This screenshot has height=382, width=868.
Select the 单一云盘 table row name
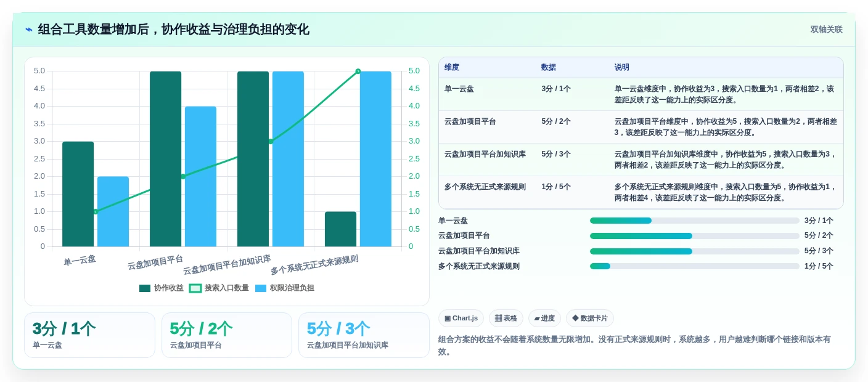tap(459, 89)
